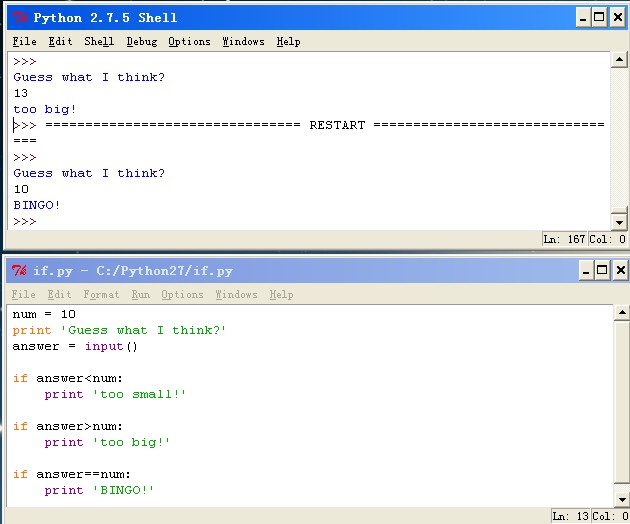This screenshot has height=524, width=630.
Task: Close the if.py editor window
Action: pyautogui.click(x=620, y=270)
